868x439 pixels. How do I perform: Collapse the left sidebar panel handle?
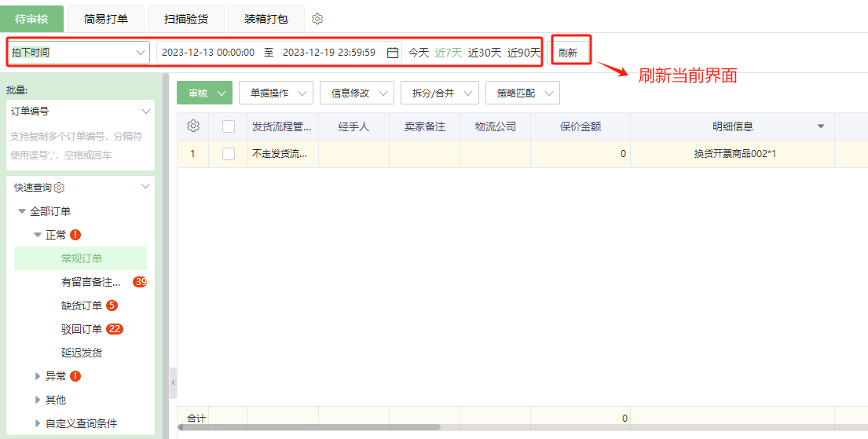click(174, 382)
